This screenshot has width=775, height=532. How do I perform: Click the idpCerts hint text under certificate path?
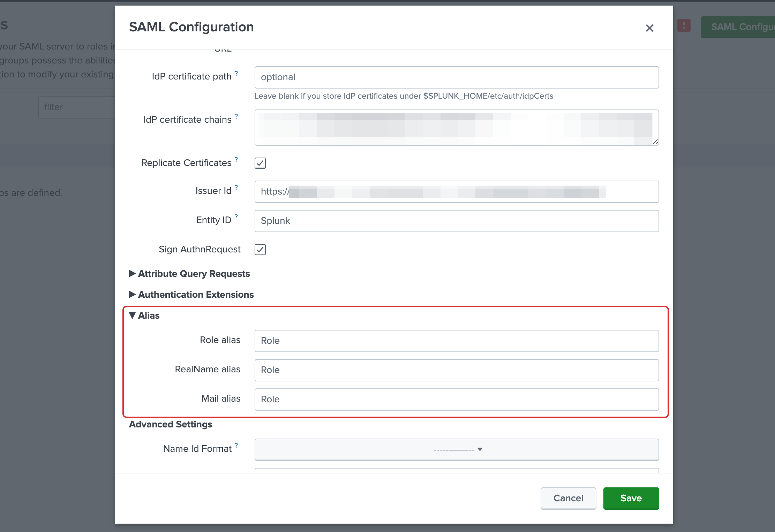coord(404,96)
